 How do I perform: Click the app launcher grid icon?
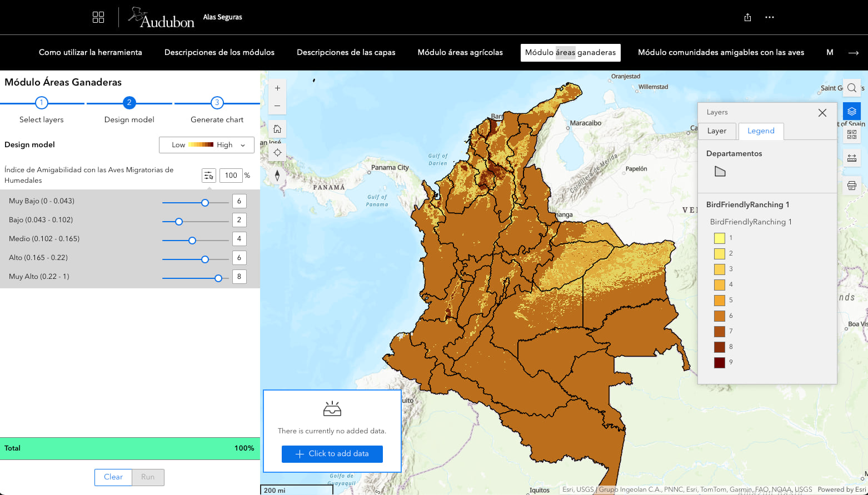click(98, 17)
